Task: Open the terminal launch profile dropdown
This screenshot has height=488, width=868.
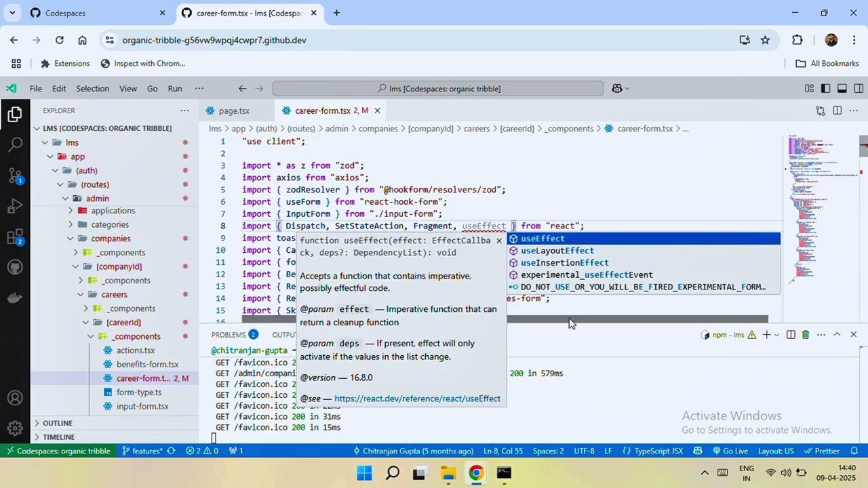Action: click(x=776, y=335)
